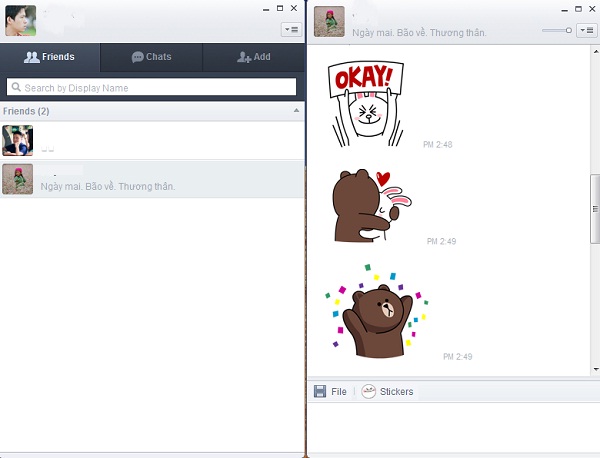Open the Chats tab

tap(152, 57)
